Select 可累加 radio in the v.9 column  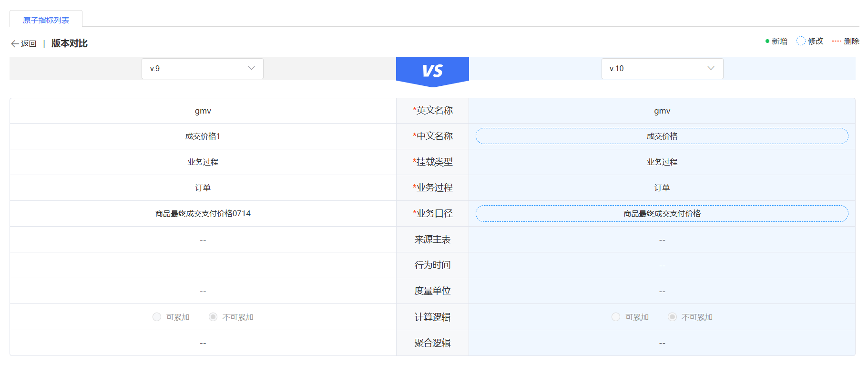157,317
